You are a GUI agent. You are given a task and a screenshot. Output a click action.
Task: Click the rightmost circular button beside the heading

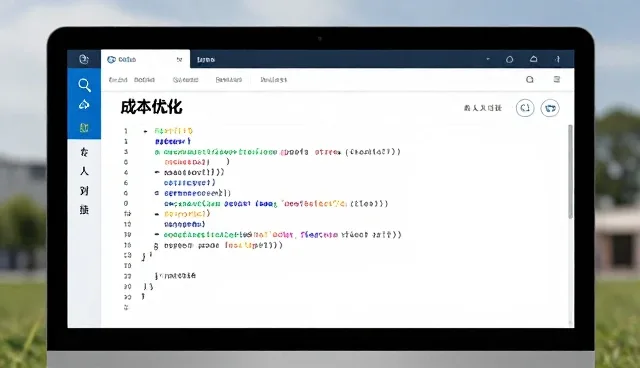coord(550,108)
